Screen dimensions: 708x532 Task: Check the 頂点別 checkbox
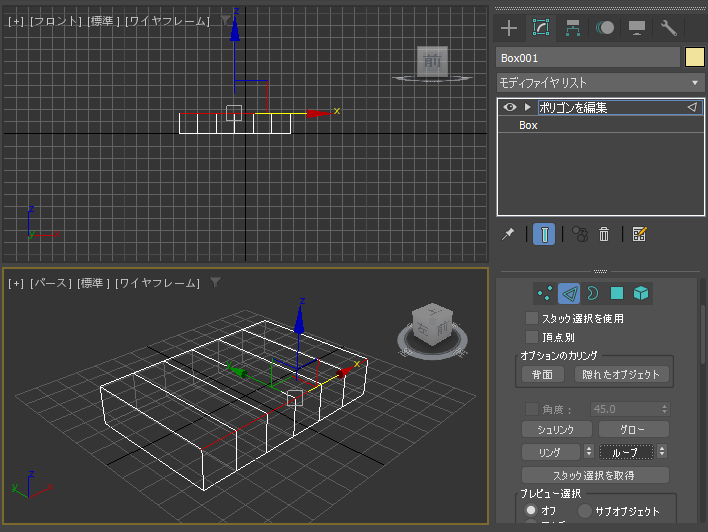tap(532, 337)
